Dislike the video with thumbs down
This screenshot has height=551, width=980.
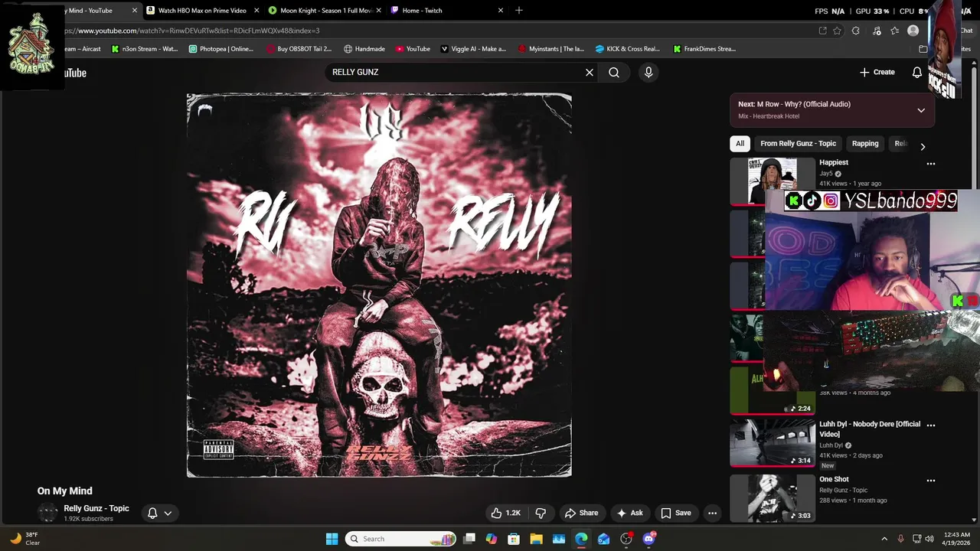[541, 513]
